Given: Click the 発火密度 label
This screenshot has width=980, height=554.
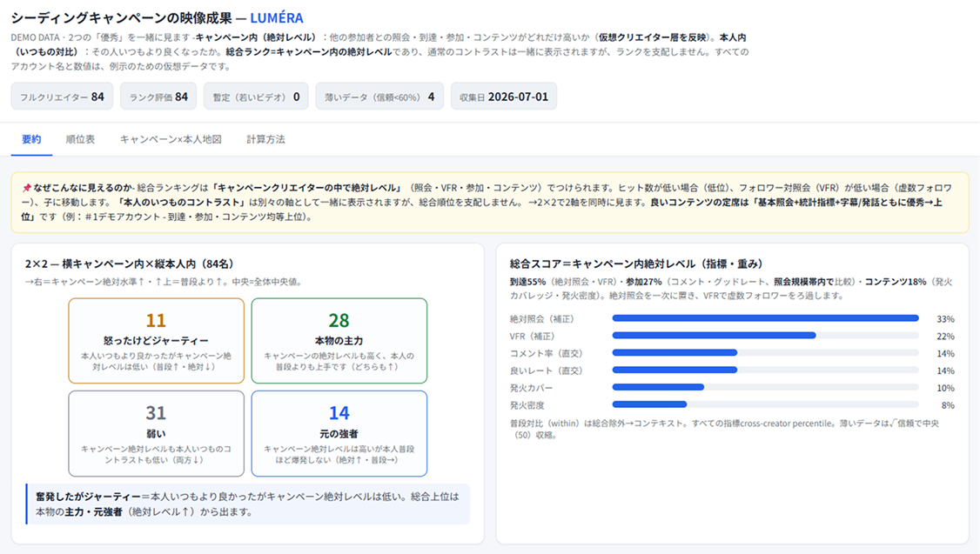Looking at the screenshot, I should tap(527, 405).
